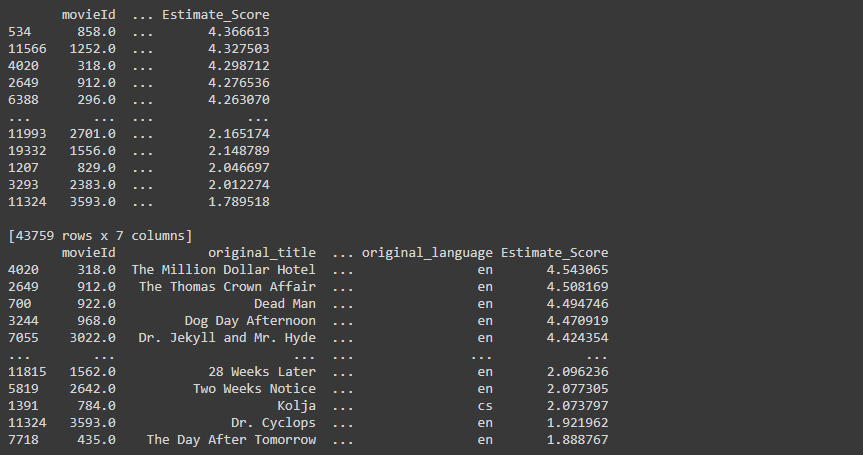Screen dimensions: 863x455
Task: Click the score 4.327503
Action: [239, 49]
